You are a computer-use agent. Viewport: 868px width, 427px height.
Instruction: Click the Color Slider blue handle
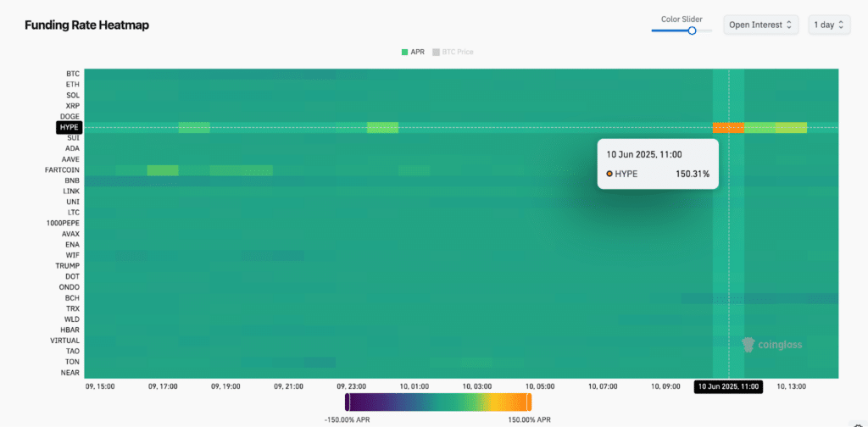(x=692, y=31)
